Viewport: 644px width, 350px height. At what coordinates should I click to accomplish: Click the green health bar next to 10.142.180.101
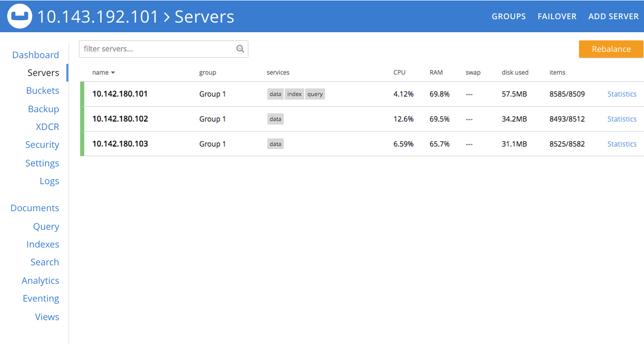[81, 94]
